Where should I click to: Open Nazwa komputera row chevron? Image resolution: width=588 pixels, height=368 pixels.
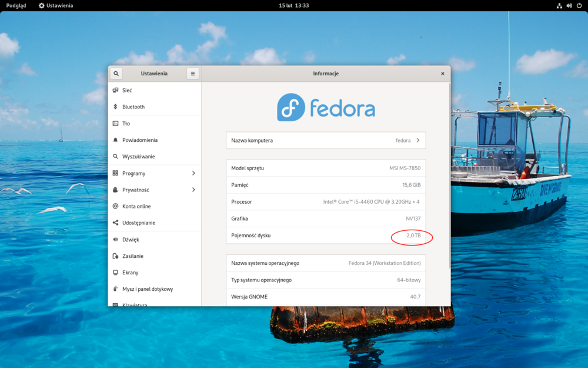pyautogui.click(x=417, y=141)
